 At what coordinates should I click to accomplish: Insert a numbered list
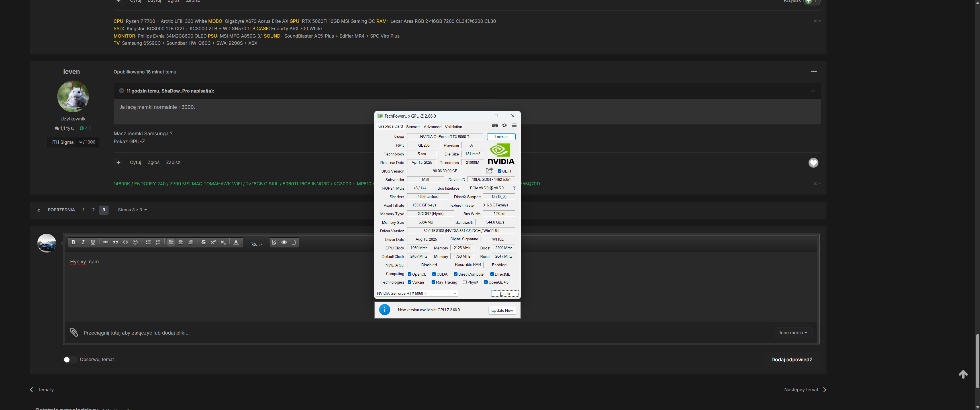[158, 242]
